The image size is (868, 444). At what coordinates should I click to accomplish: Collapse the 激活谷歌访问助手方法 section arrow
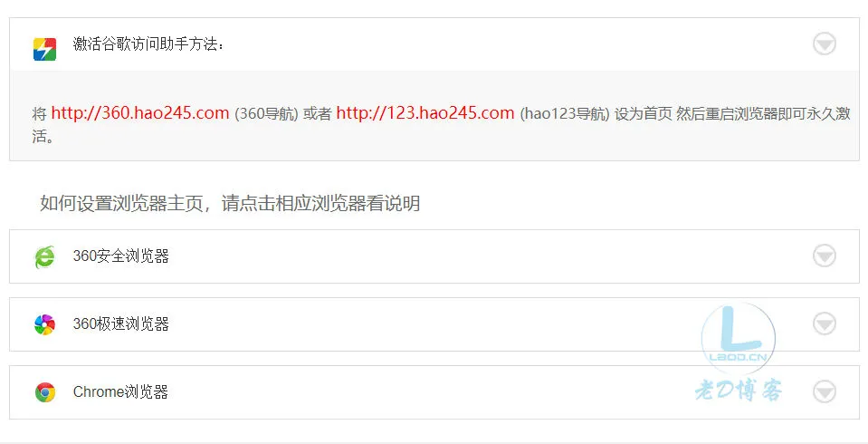coord(825,43)
